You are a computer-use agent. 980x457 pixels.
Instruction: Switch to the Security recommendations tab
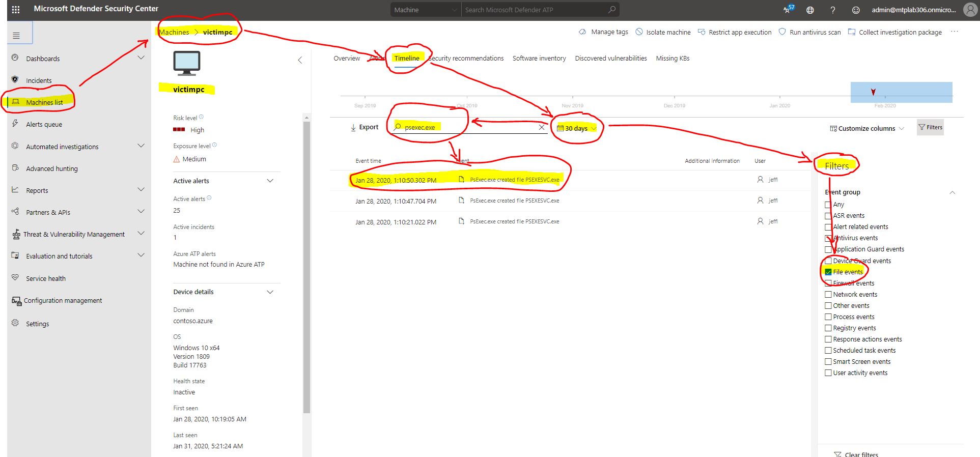pyautogui.click(x=466, y=59)
